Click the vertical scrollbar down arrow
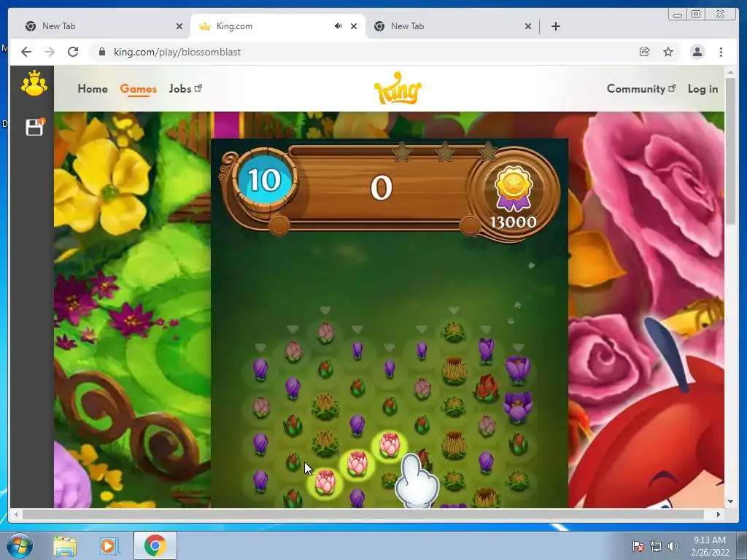 pos(731,502)
